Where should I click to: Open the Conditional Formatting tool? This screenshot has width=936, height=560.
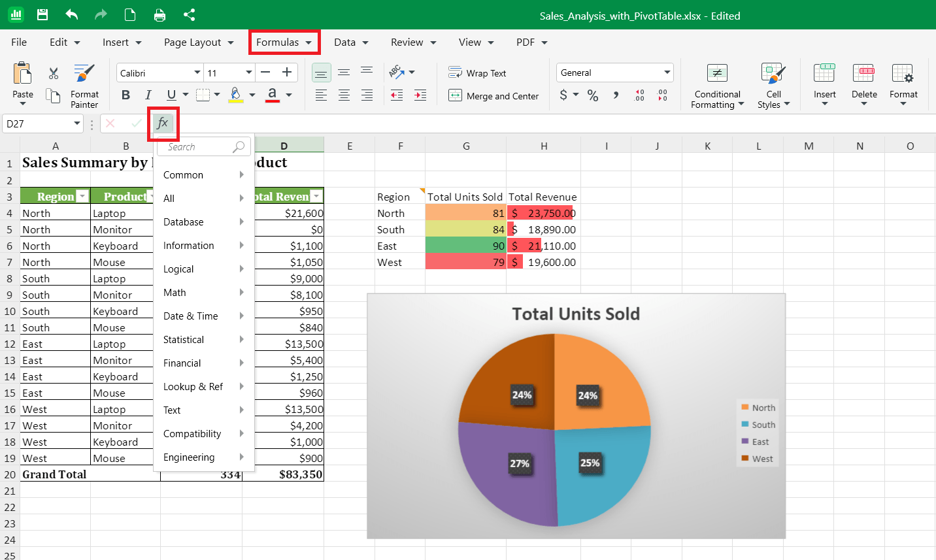(717, 86)
